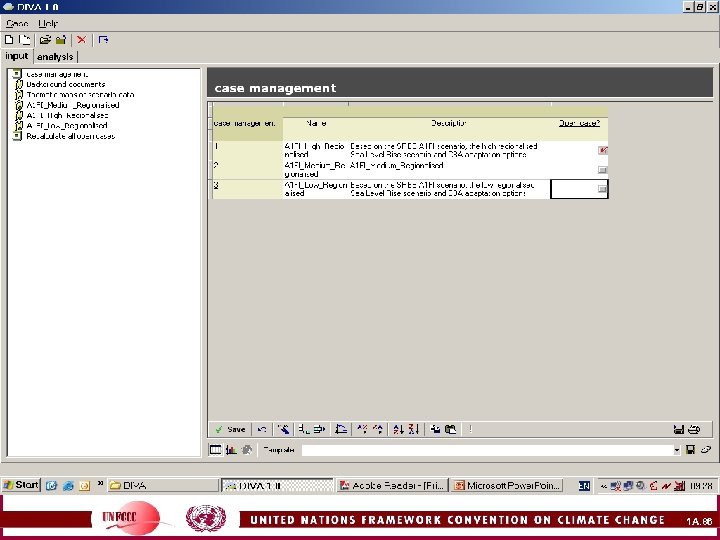
Task: Click the link icon right of Template field
Action: (x=706, y=450)
